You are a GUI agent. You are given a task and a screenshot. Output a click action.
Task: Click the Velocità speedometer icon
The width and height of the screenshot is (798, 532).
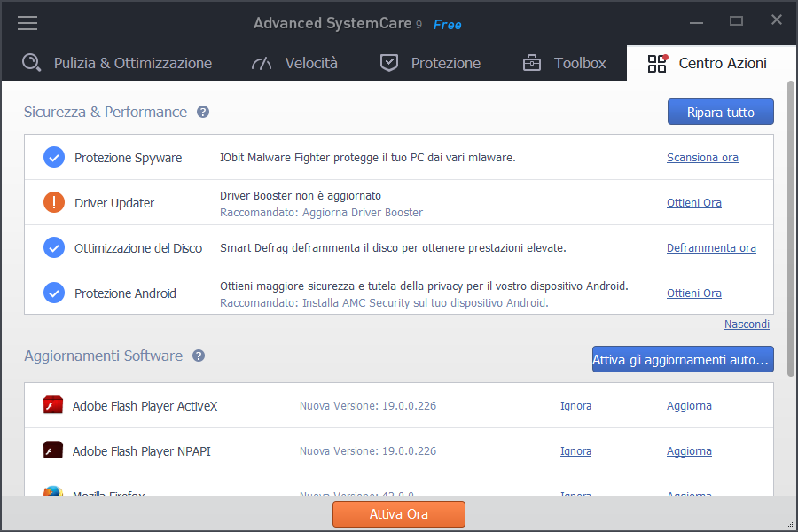pos(262,63)
